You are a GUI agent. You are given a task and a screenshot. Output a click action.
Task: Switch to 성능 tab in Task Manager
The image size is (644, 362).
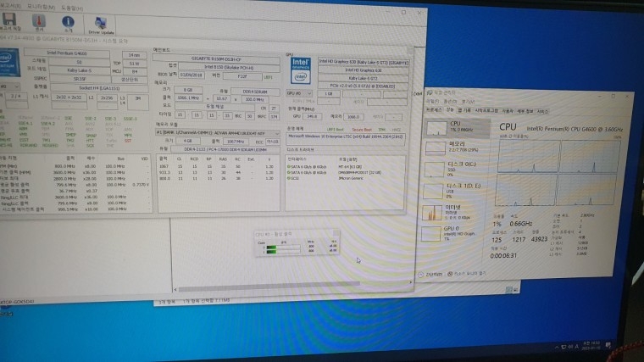point(450,110)
